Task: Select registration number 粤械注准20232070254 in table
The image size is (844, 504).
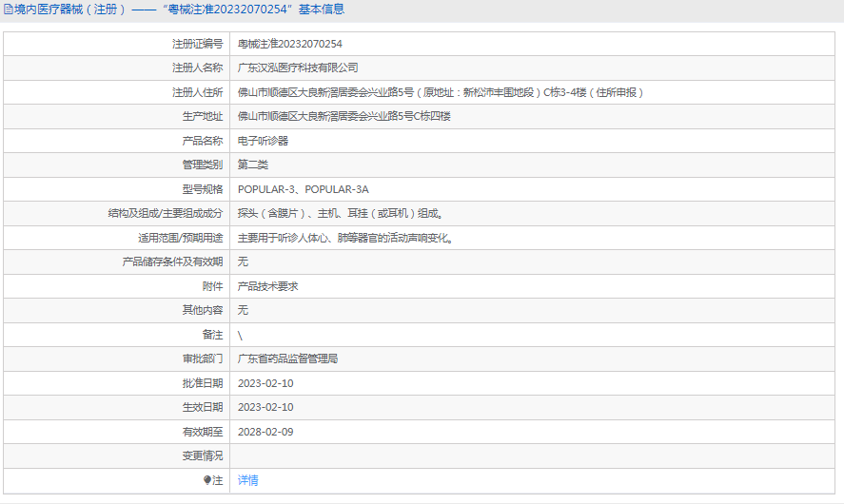Action: [289, 44]
